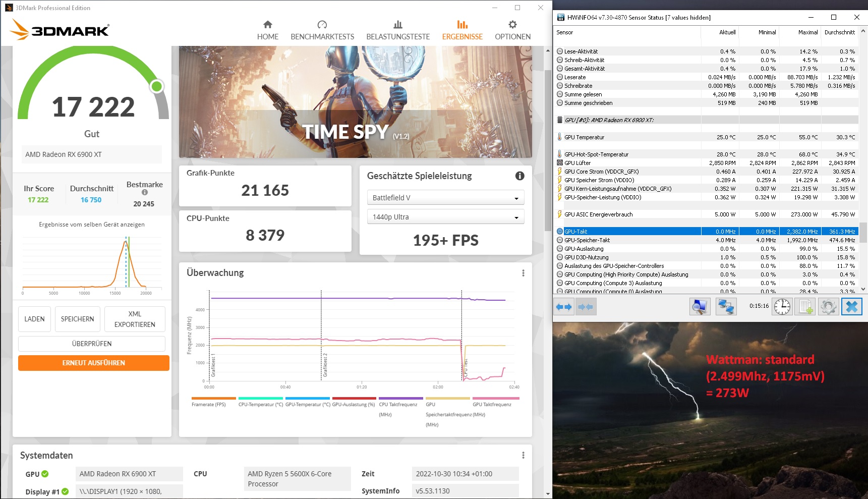Click the GPU section chip icon in HWiNFO

(x=559, y=120)
